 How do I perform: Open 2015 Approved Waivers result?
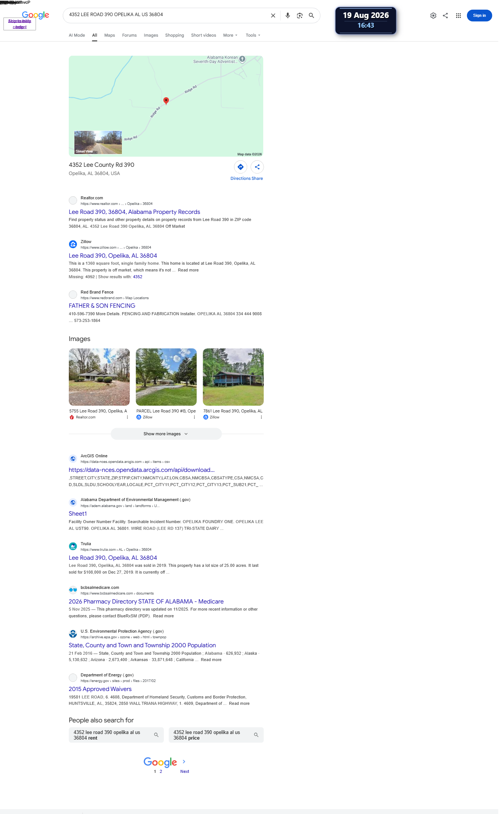[x=100, y=689]
